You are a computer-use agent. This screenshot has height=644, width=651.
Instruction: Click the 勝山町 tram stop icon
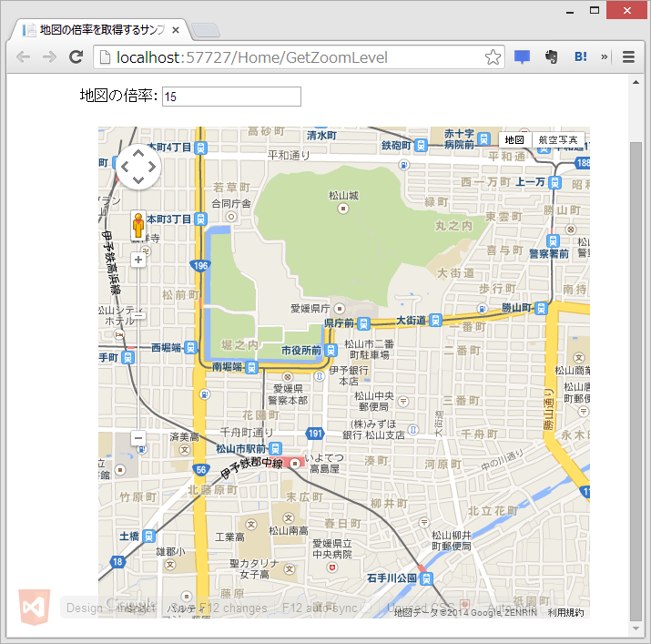coord(541,308)
